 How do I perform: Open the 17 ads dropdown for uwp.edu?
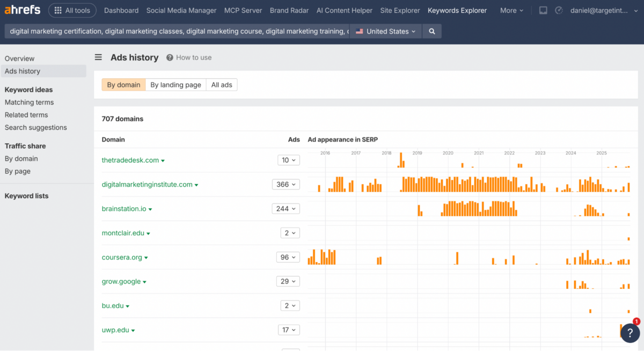pos(289,330)
